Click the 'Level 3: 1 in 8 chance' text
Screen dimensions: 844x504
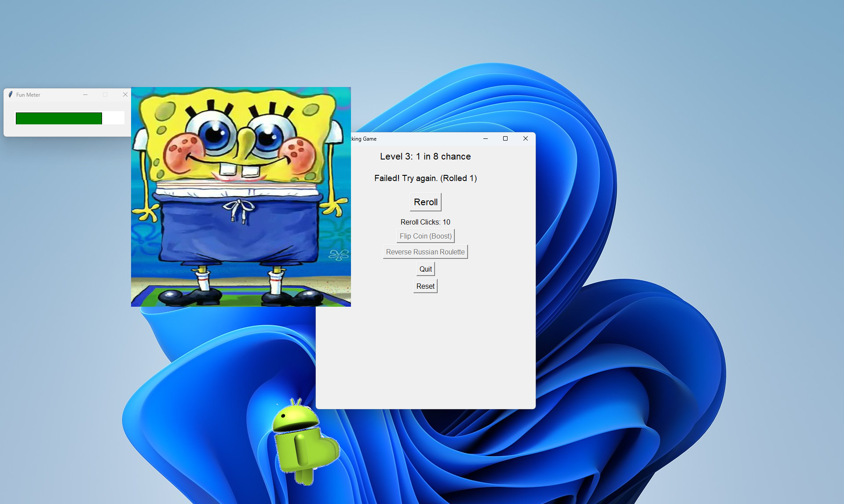(x=425, y=156)
